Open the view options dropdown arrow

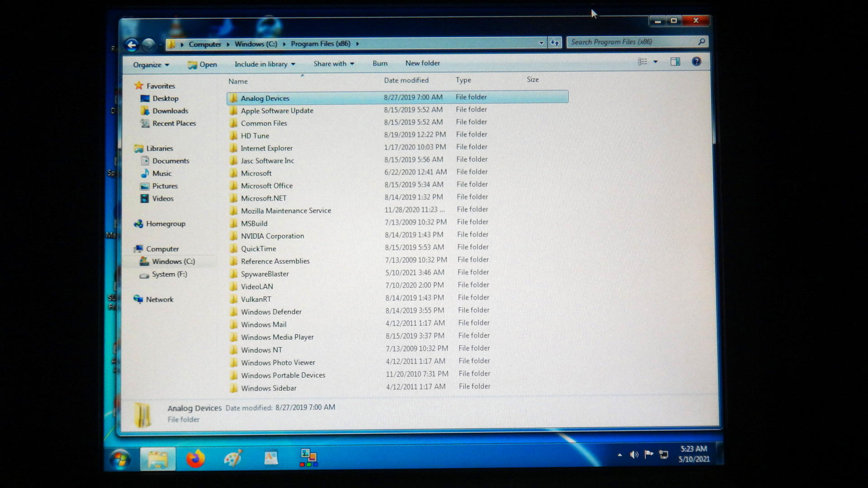point(656,62)
